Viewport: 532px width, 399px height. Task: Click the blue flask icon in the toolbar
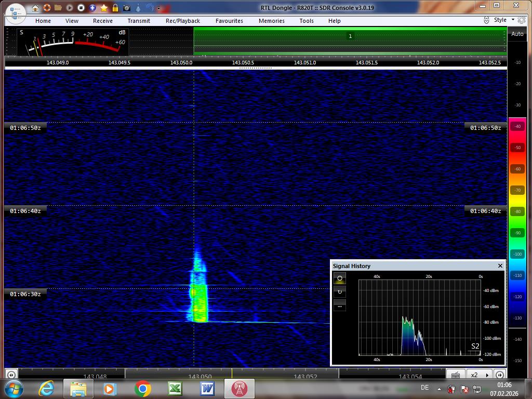[138, 8]
